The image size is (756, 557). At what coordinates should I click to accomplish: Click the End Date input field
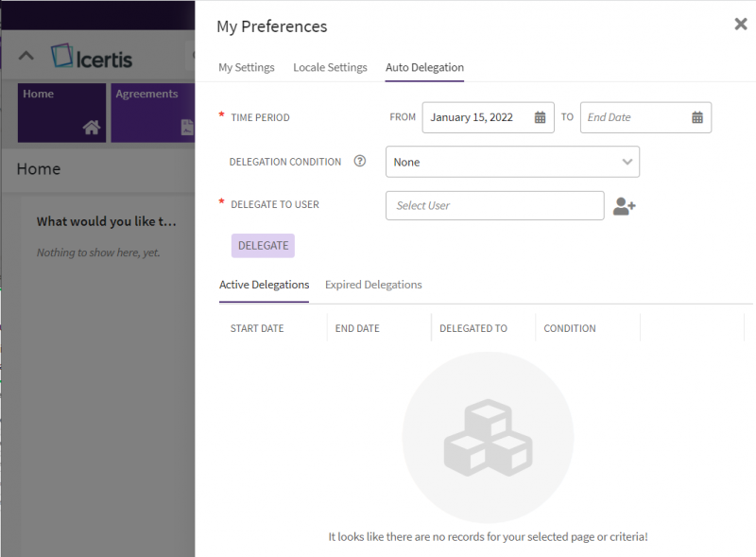tap(645, 117)
